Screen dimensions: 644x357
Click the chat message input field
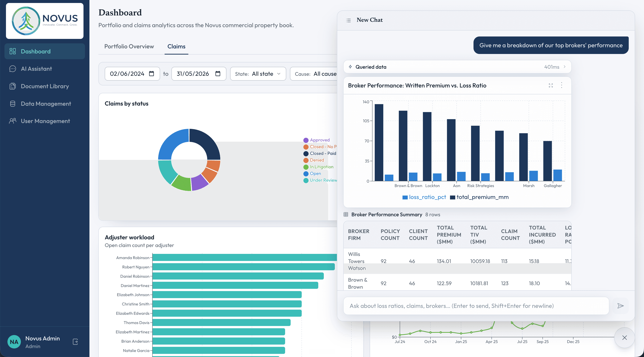pyautogui.click(x=476, y=306)
